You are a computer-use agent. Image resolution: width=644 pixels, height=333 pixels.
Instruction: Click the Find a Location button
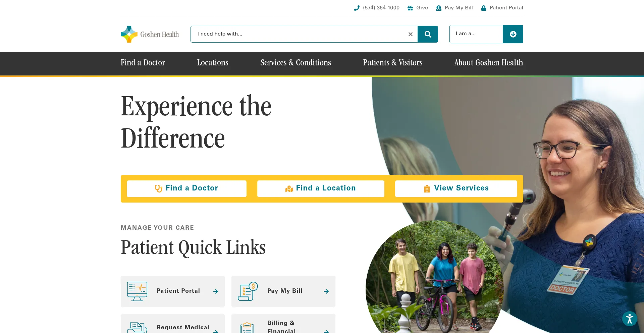pos(321,189)
